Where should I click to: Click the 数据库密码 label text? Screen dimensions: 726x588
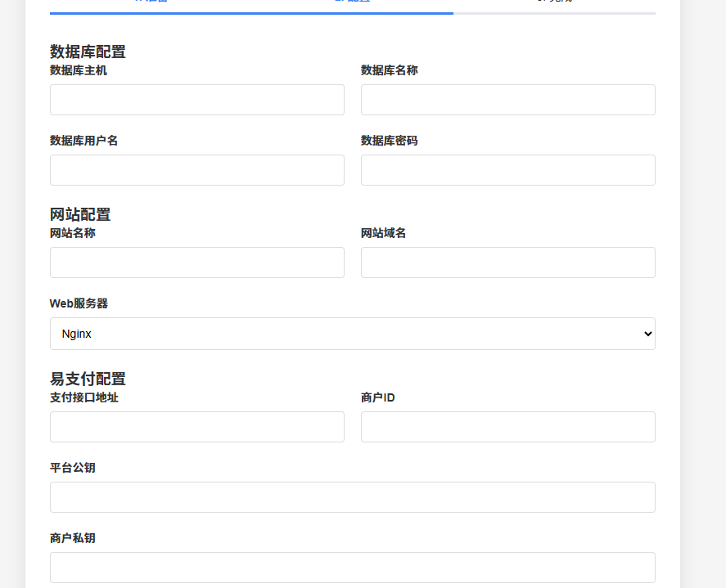(389, 141)
